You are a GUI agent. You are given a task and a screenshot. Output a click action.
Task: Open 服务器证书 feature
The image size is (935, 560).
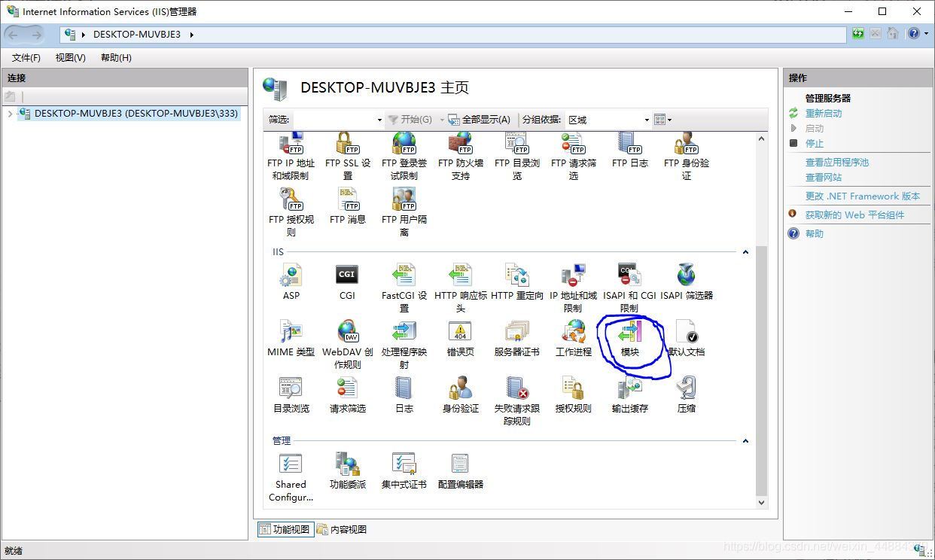click(516, 338)
